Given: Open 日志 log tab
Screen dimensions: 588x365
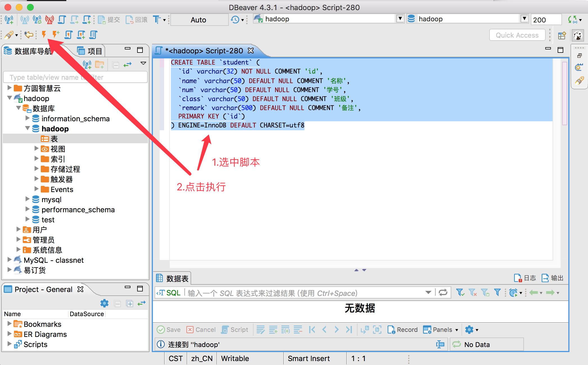Looking at the screenshot, I should pyautogui.click(x=525, y=278).
